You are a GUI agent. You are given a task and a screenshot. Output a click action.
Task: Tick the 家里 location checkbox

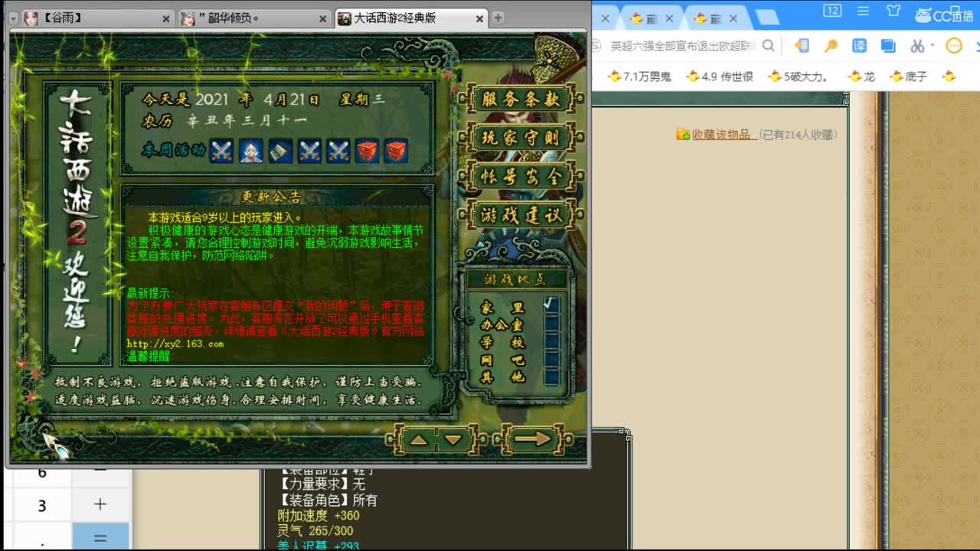[551, 306]
